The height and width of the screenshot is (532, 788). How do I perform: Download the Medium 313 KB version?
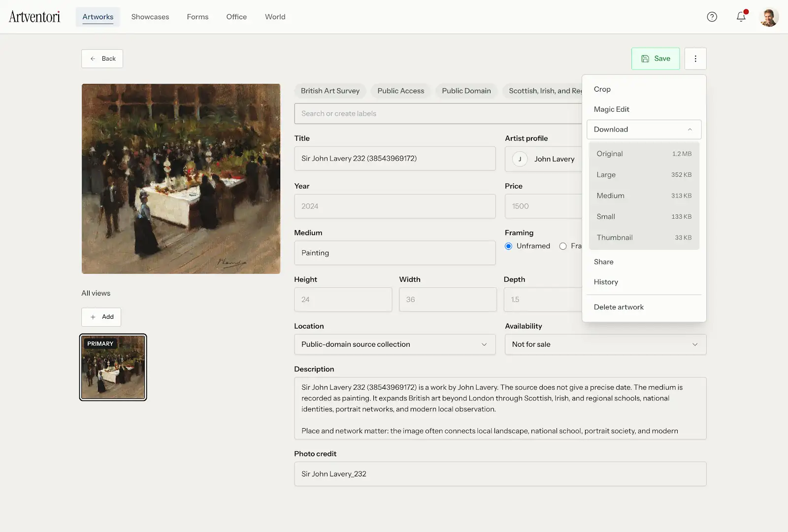tap(644, 196)
